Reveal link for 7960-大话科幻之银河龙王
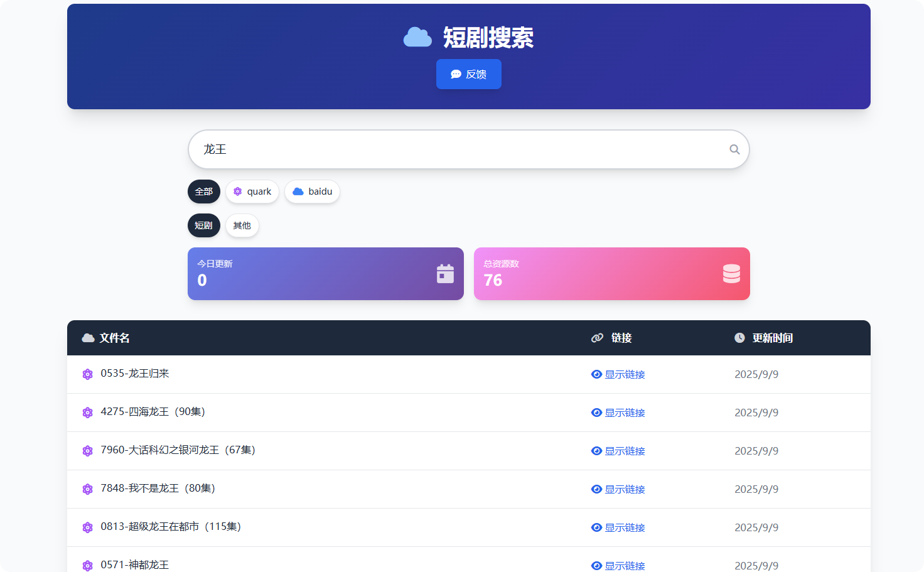Image resolution: width=924 pixels, height=572 pixels. [618, 451]
